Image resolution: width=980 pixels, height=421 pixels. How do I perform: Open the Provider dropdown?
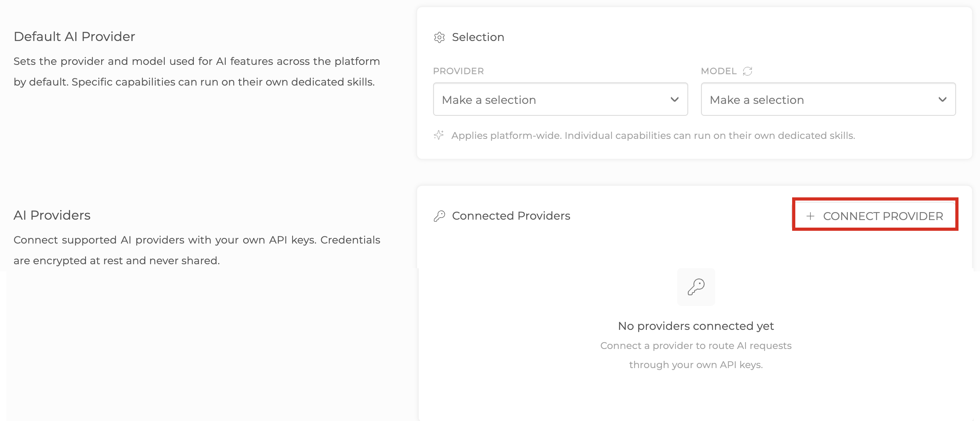[560, 99]
